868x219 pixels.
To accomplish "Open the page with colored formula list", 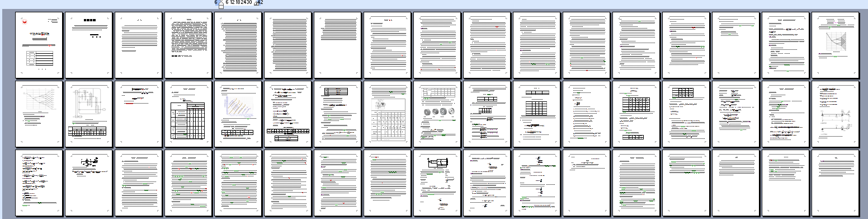I will tap(39, 183).
